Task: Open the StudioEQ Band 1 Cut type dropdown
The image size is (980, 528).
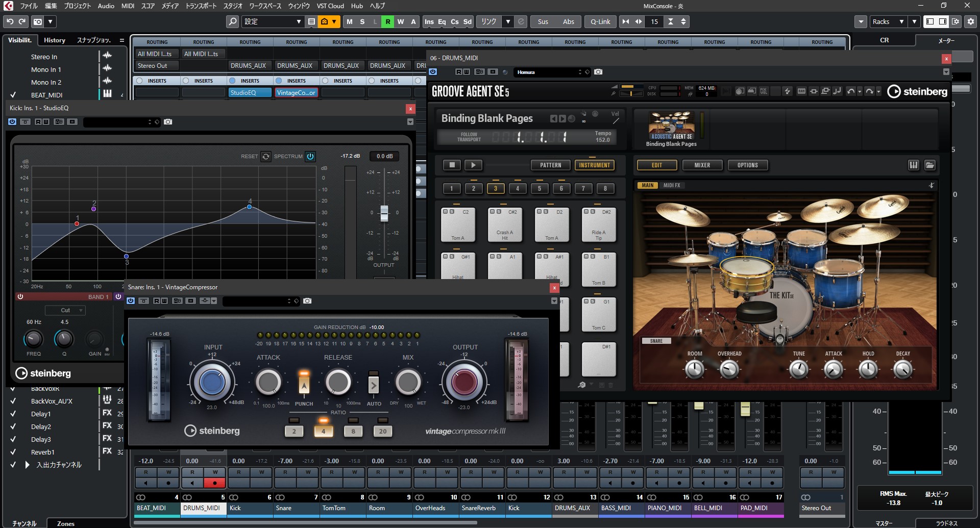Action: (65, 310)
